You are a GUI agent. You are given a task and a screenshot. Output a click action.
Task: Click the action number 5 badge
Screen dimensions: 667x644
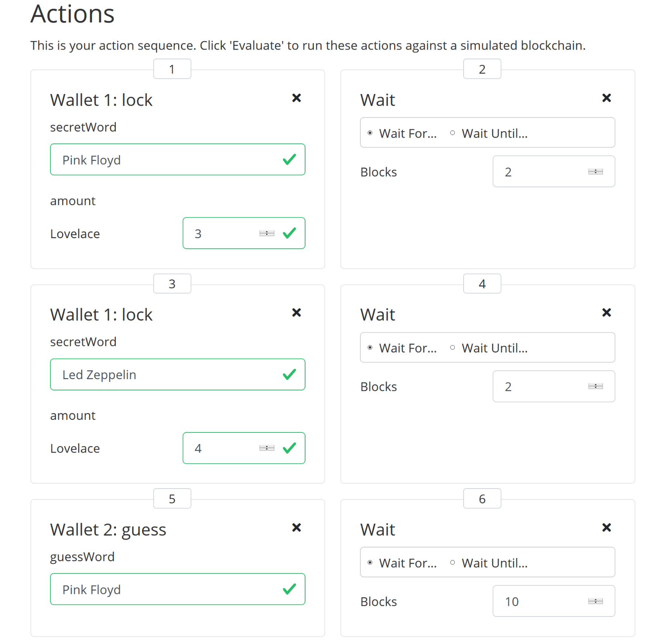[x=172, y=499]
